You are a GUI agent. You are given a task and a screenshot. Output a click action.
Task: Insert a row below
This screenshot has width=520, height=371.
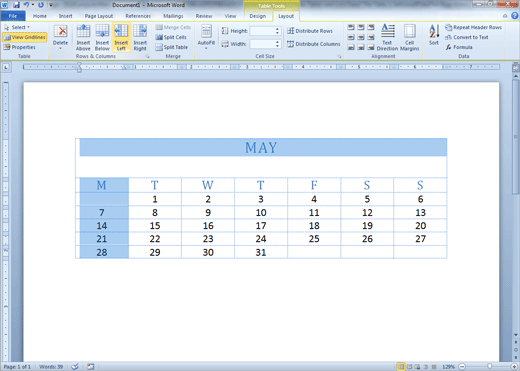pos(102,38)
